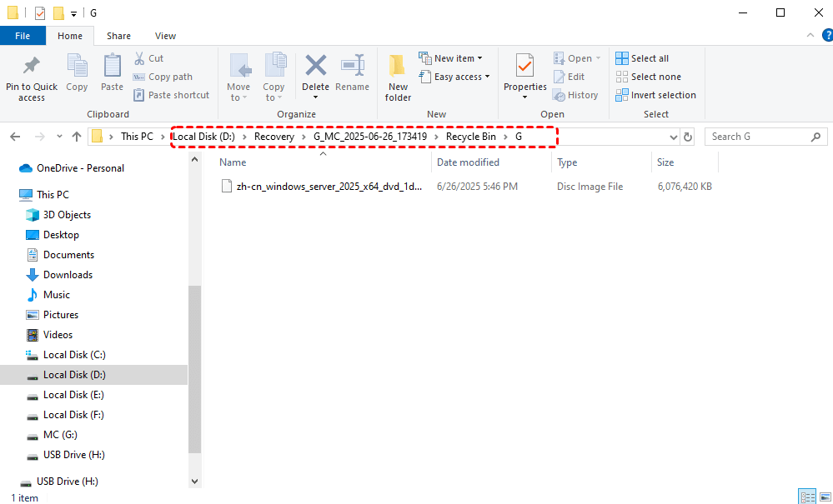Click the Recycle Bin breadcrumb
833x504 pixels.
coord(470,137)
